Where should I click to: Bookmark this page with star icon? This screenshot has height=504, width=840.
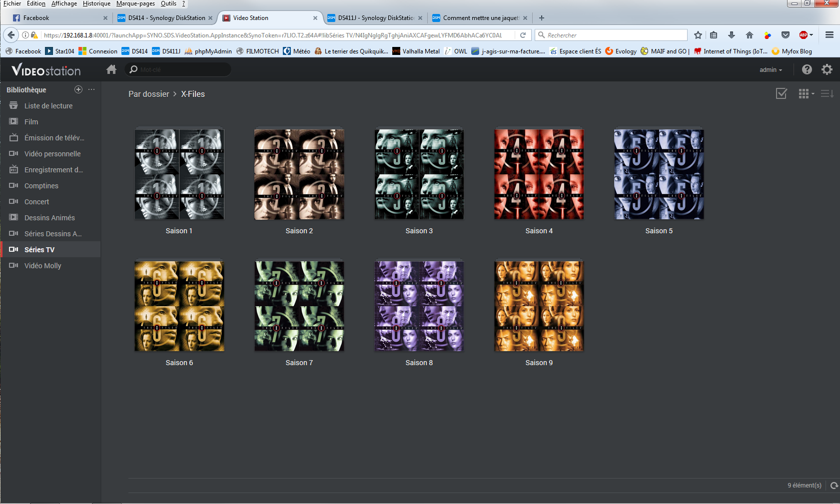(x=698, y=35)
